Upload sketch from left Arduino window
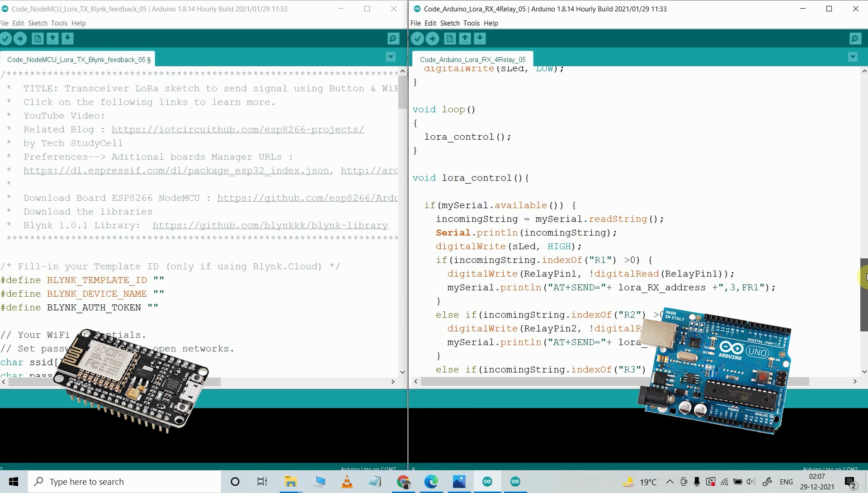 (21, 38)
